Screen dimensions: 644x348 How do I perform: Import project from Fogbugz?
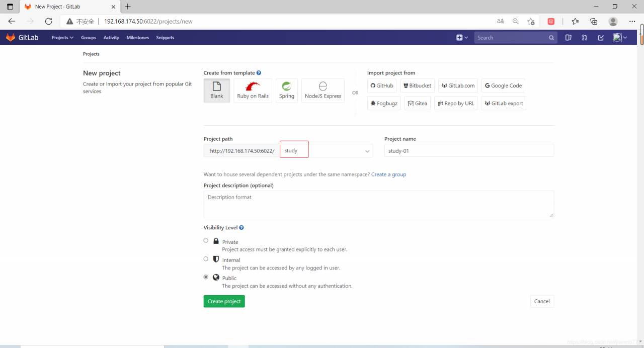coord(384,103)
